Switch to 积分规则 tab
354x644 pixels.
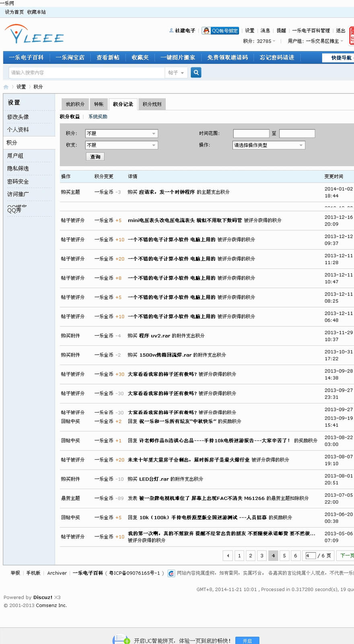[x=152, y=104]
